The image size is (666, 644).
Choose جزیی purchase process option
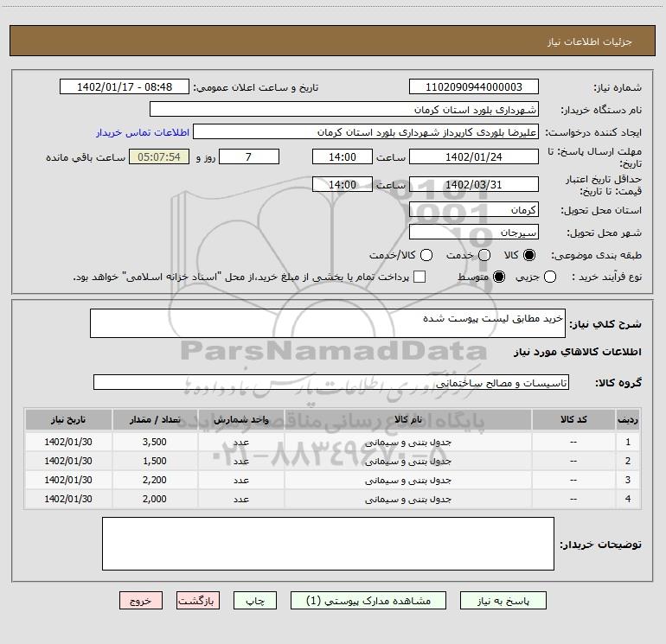coord(550,277)
